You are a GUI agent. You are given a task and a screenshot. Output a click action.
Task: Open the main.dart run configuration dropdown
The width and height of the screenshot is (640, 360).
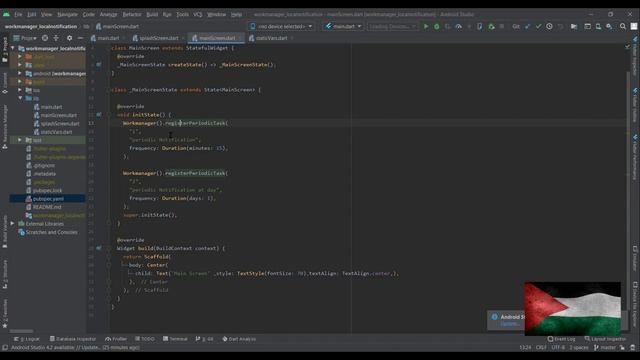click(344, 27)
